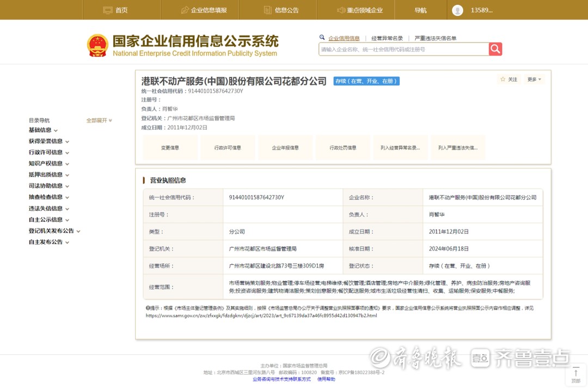
Task: Expand 抽查检查信息 in sidebar
Action: click(x=49, y=197)
